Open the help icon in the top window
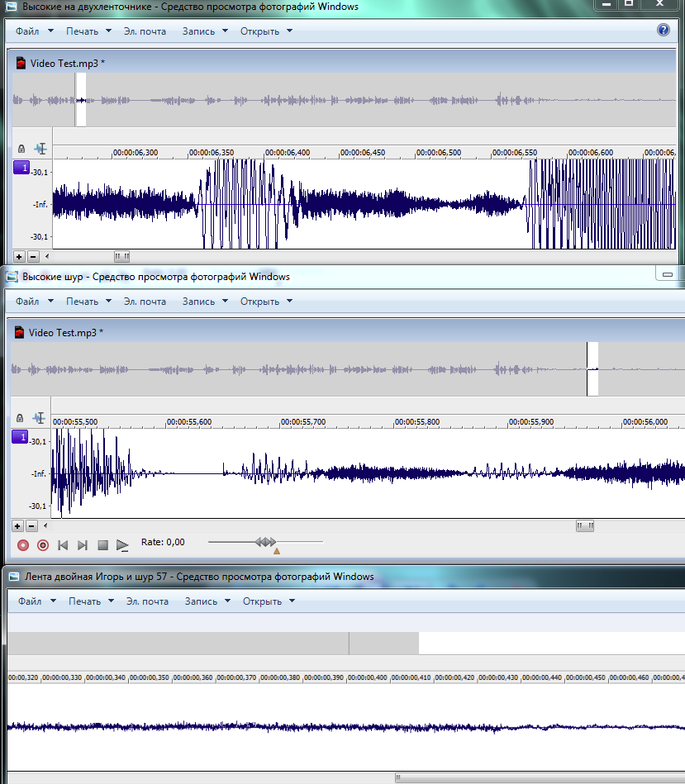 (x=663, y=30)
